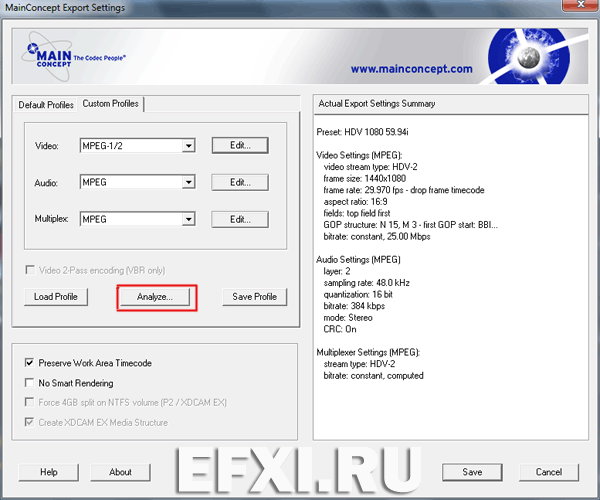Uncheck Preserve Work Area Timecode
The image size is (600, 500).
pyautogui.click(x=29, y=363)
